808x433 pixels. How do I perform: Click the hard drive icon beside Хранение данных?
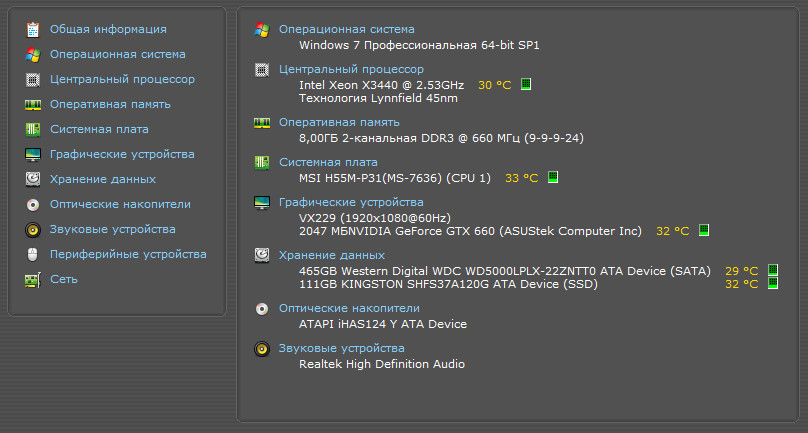point(33,179)
